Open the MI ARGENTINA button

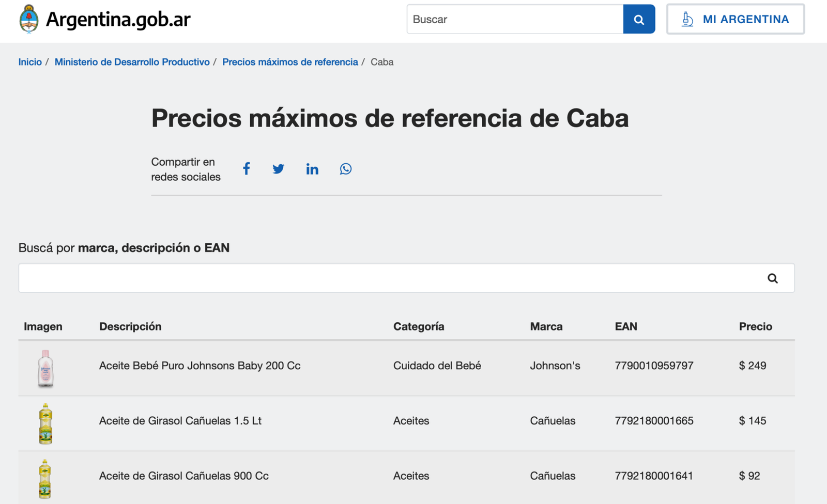click(736, 19)
